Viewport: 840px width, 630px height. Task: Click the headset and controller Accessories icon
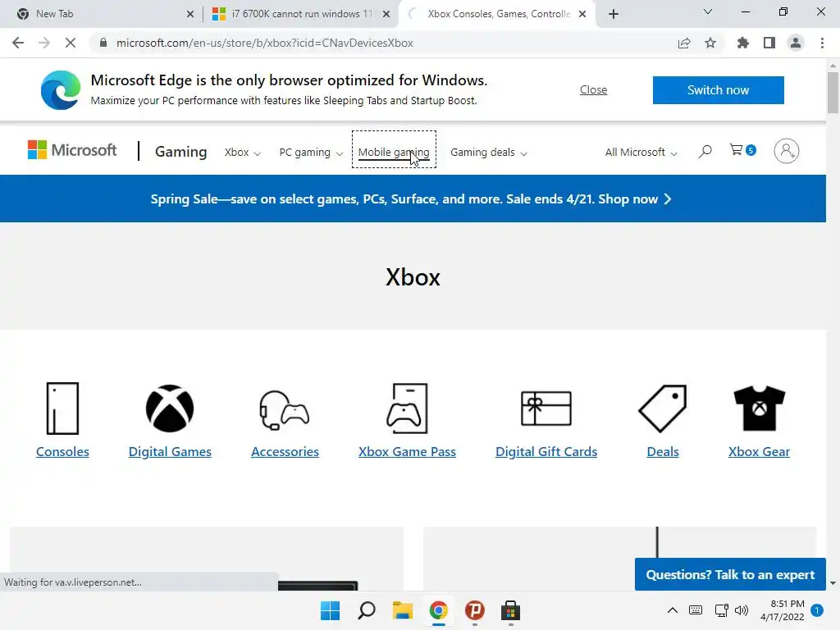coord(285,410)
